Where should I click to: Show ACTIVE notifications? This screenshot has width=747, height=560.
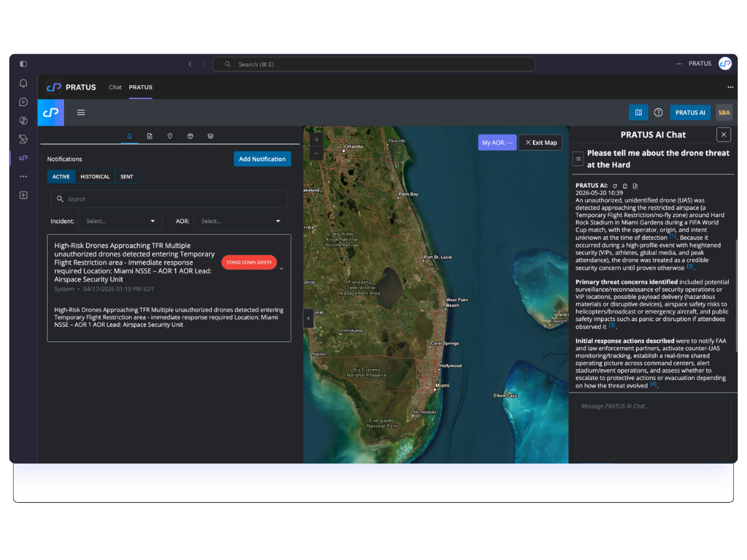tap(61, 177)
